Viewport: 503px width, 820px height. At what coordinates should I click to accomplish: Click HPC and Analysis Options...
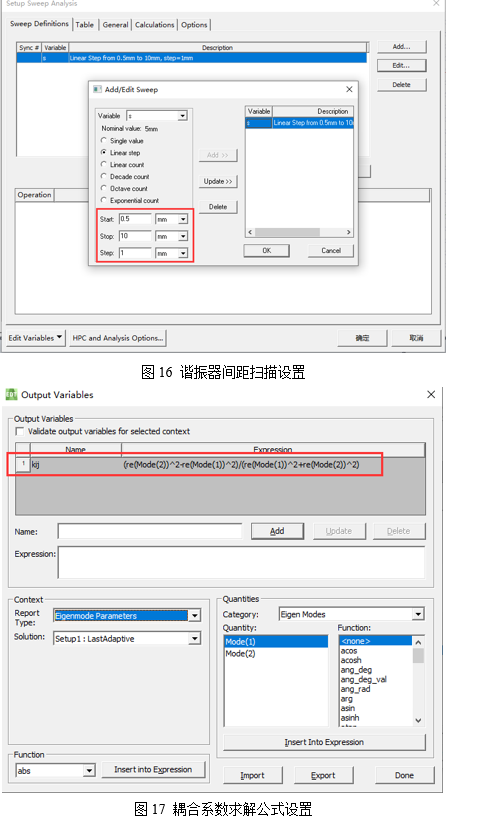point(118,338)
